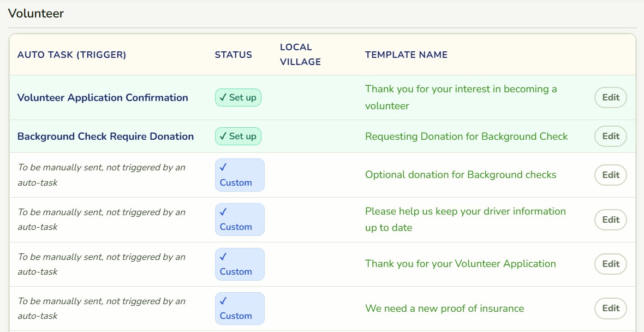Screen dimensions: 644x332
Task: Edit the Thank you for your Volunteer Application row
Action: [x=610, y=264]
